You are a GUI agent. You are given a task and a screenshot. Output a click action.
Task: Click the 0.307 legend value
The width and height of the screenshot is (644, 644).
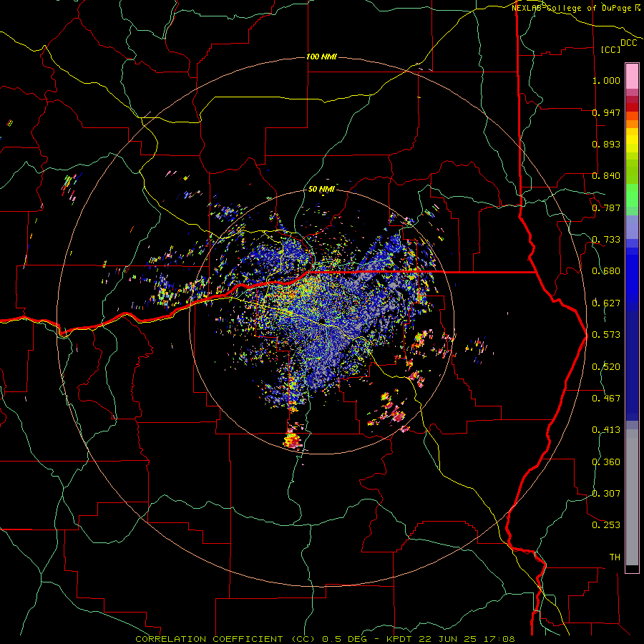point(606,494)
